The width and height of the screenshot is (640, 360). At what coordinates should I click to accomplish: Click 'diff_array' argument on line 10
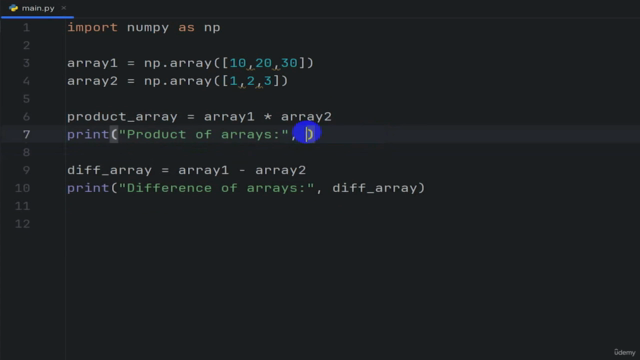click(x=375, y=188)
